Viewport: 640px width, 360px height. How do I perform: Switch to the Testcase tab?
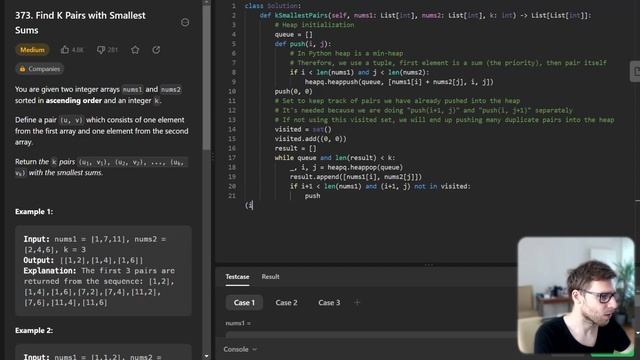coord(237,277)
